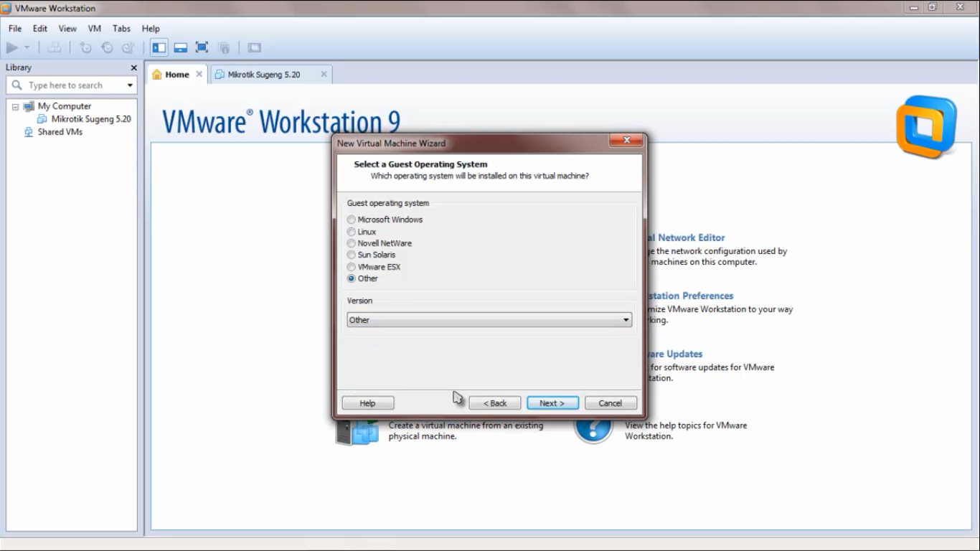The image size is (980, 551).
Task: Select the Linux radio button
Action: tap(352, 232)
